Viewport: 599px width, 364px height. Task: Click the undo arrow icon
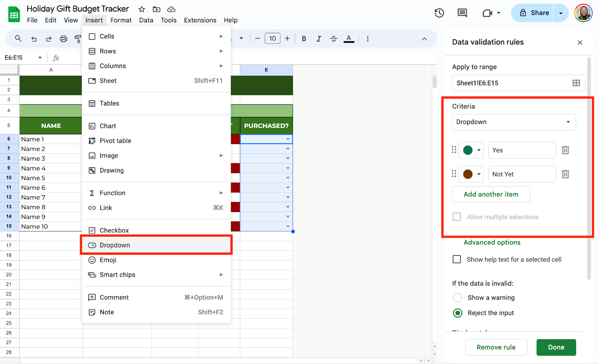(34, 39)
